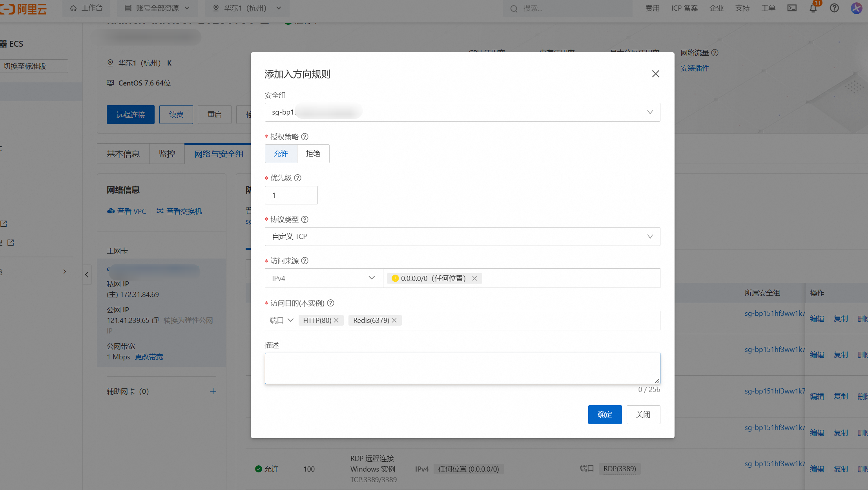The height and width of the screenshot is (490, 868).
Task: Click 复制 in the RDP(3389) row
Action: pos(841,469)
